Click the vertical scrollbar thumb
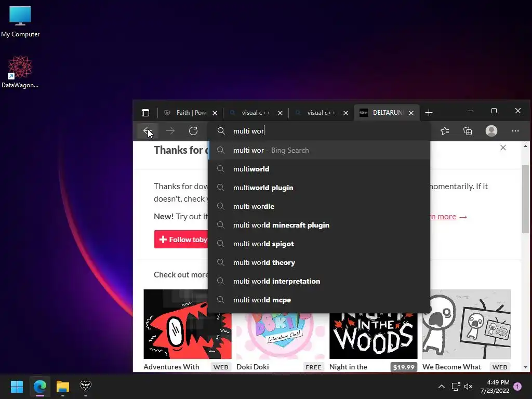This screenshot has height=399, width=532. 525,199
